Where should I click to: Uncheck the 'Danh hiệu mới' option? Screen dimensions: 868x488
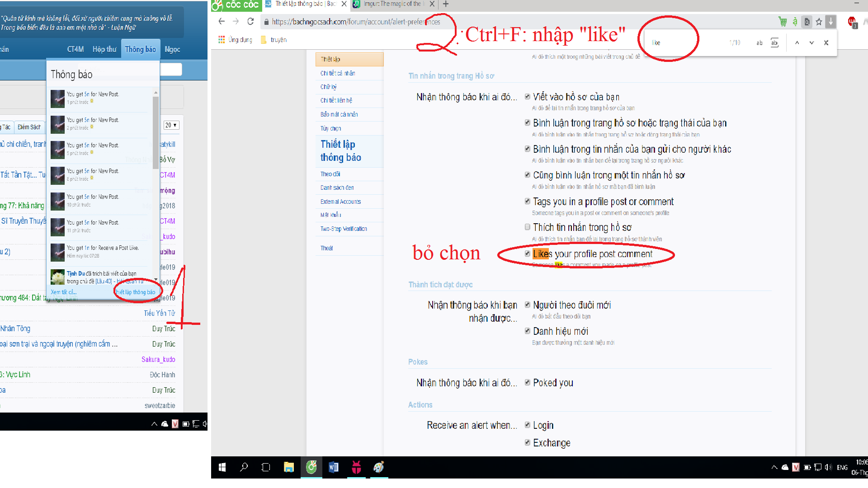pyautogui.click(x=527, y=331)
